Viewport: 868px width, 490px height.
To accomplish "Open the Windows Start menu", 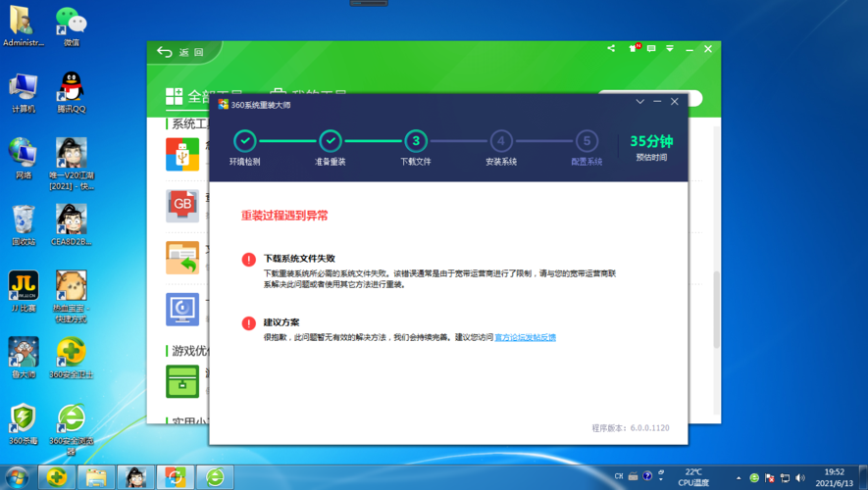I will point(17,477).
